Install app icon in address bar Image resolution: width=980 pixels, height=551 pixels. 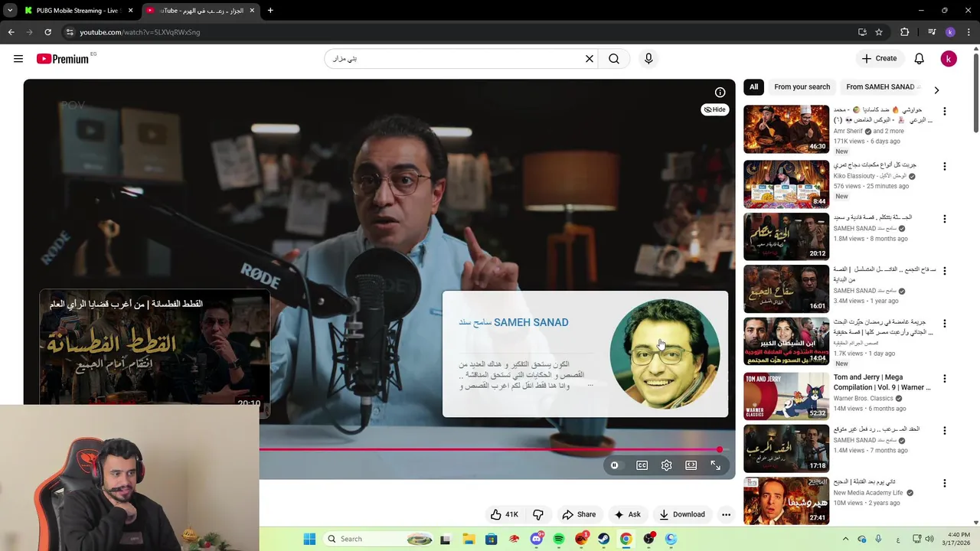[x=862, y=32]
